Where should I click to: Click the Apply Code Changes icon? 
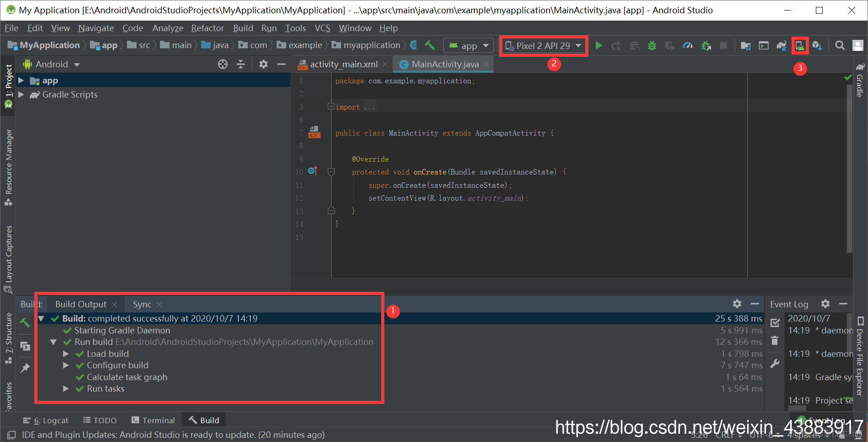pos(634,45)
